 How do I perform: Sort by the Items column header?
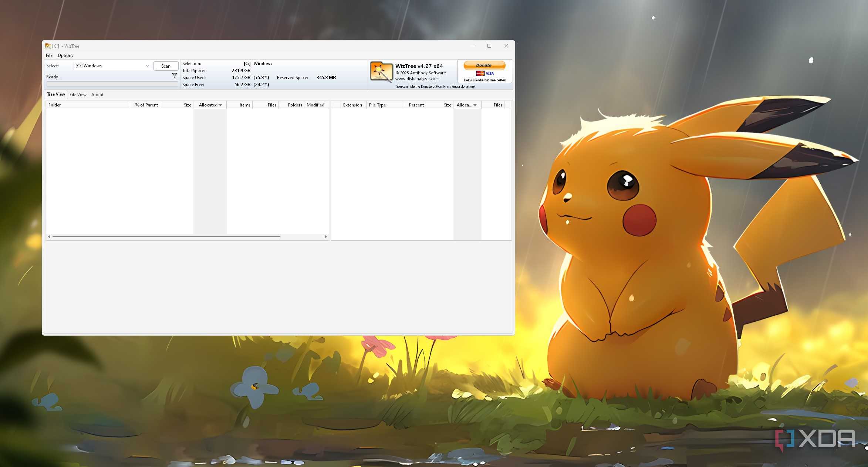click(x=240, y=105)
